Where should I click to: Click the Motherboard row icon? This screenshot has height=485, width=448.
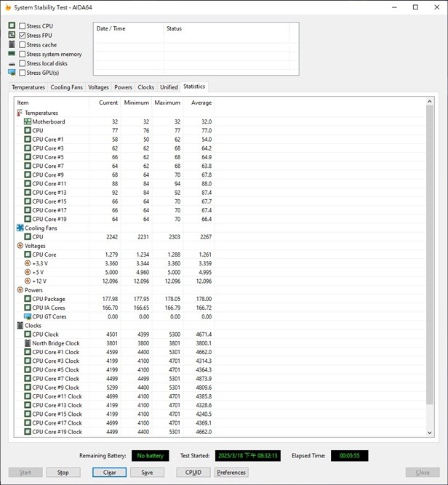coord(28,121)
